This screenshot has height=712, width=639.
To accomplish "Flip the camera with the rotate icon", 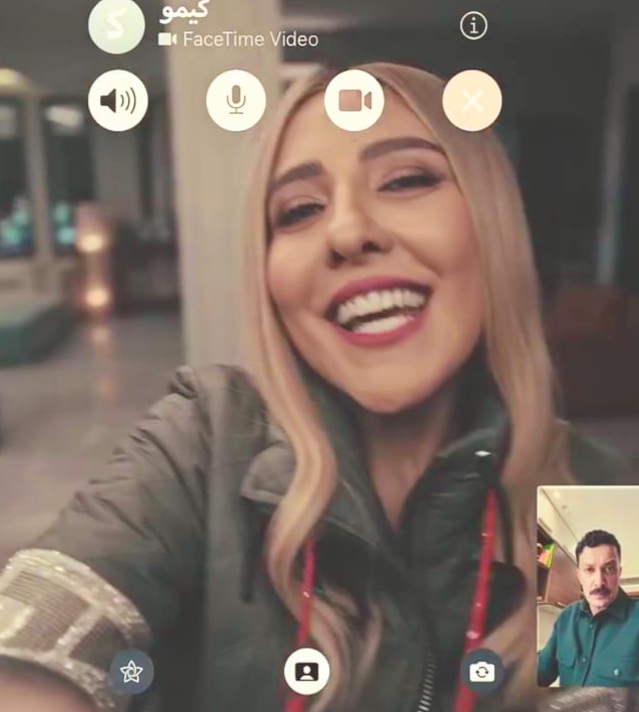I will pos(482,672).
